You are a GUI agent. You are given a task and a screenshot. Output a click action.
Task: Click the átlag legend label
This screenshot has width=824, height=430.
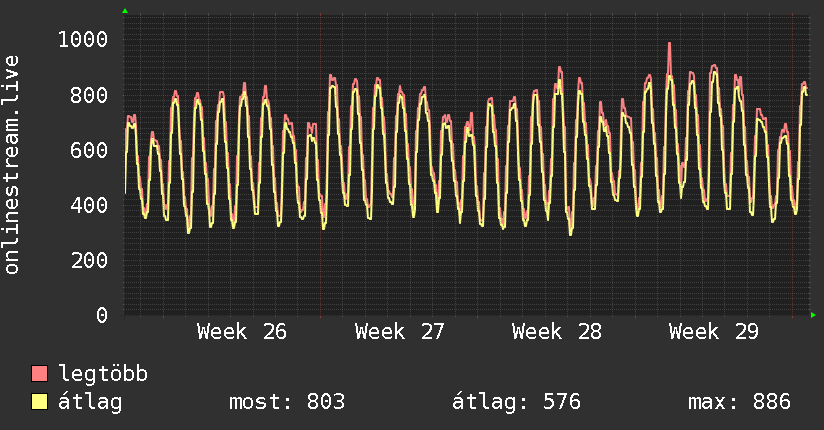click(x=90, y=402)
